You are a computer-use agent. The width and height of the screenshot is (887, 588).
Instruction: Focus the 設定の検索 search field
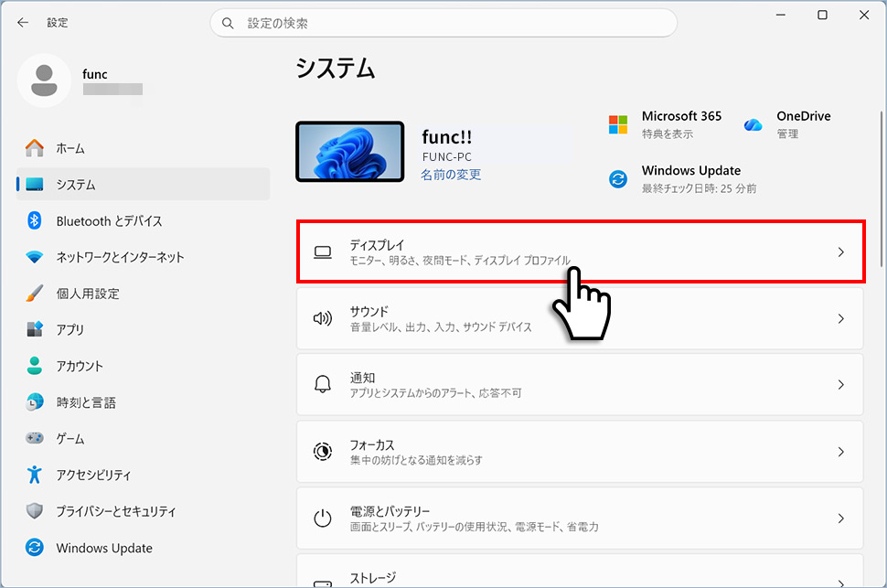pos(443,23)
